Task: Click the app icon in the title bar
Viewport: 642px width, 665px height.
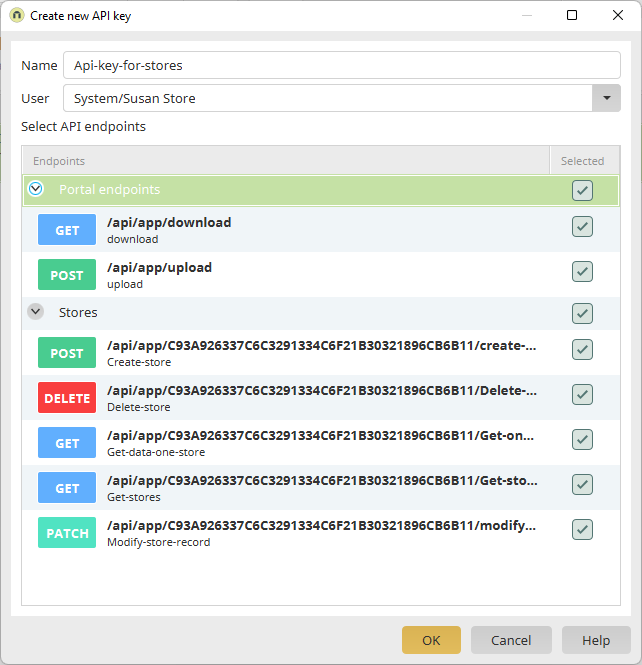Action: (17, 16)
